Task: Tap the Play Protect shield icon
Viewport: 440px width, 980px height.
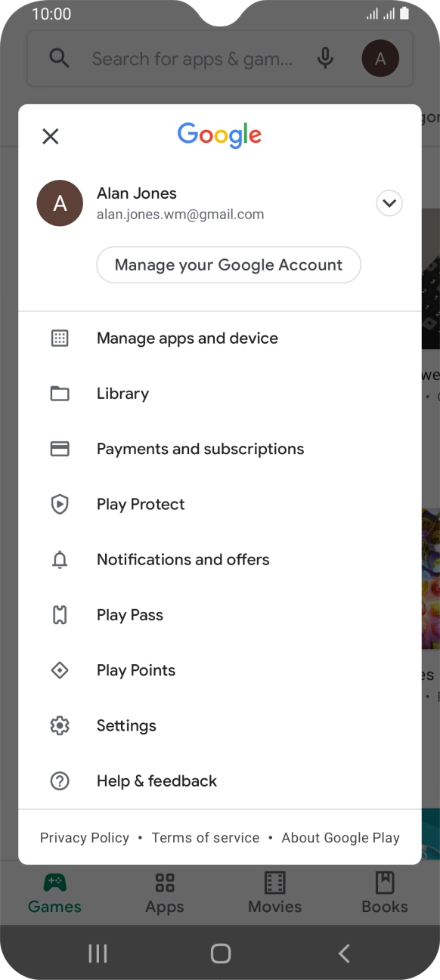Action: coord(60,504)
